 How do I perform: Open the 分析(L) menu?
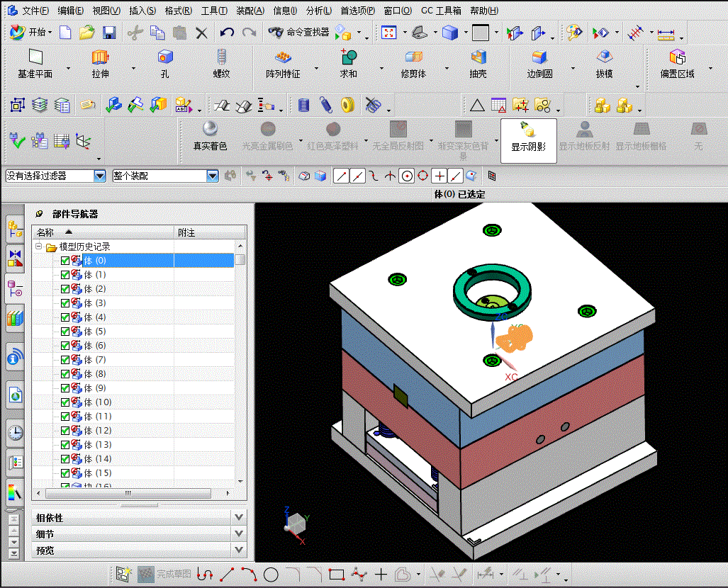tap(318, 10)
